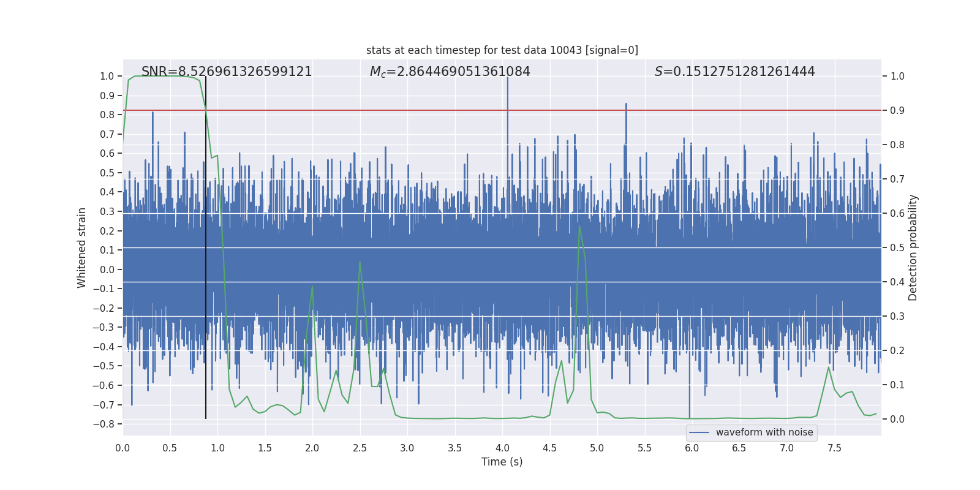Click the plot title text at top
The width and height of the screenshot is (980, 490).
point(502,50)
